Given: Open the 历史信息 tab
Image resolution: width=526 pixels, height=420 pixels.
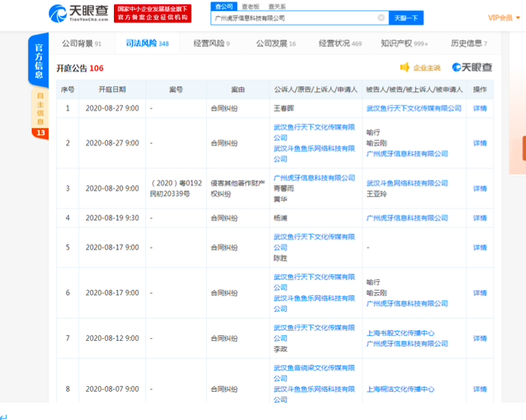Looking at the screenshot, I should [469, 44].
